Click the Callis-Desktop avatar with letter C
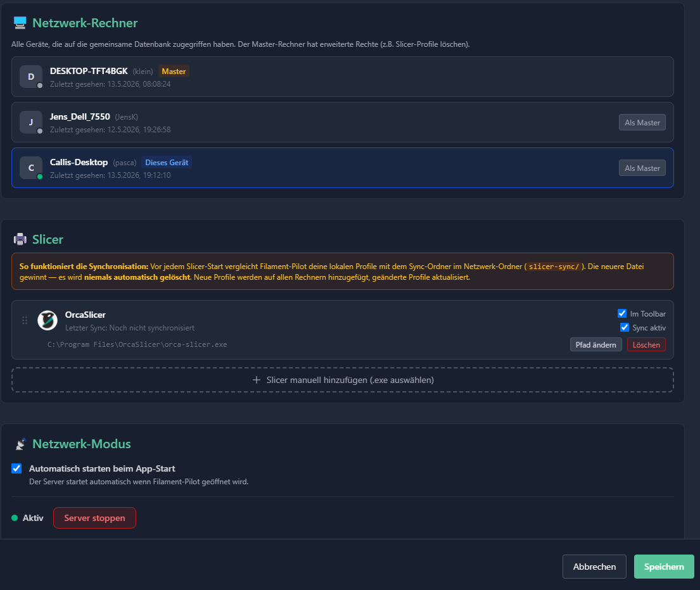Image resolution: width=700 pixels, height=590 pixels. click(31, 168)
